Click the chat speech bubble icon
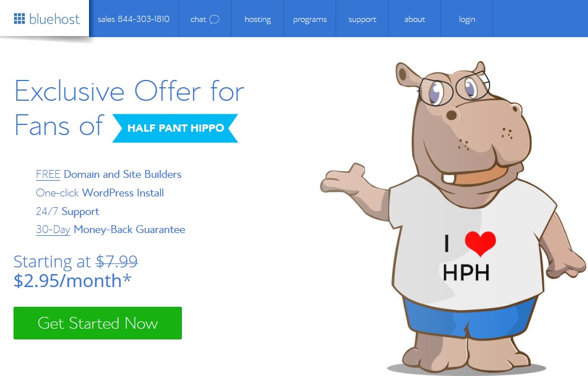This screenshot has width=588, height=376. coord(214,20)
